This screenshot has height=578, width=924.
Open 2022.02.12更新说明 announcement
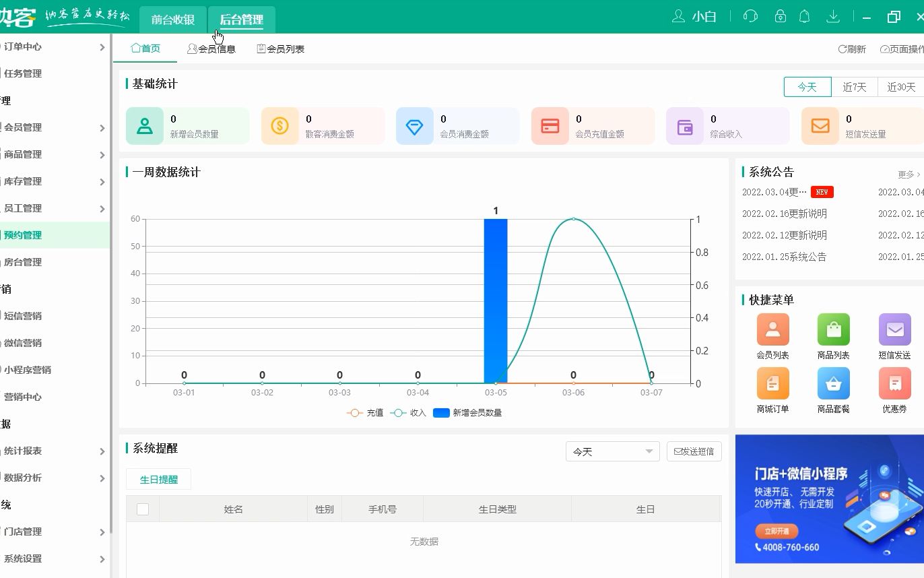click(785, 235)
